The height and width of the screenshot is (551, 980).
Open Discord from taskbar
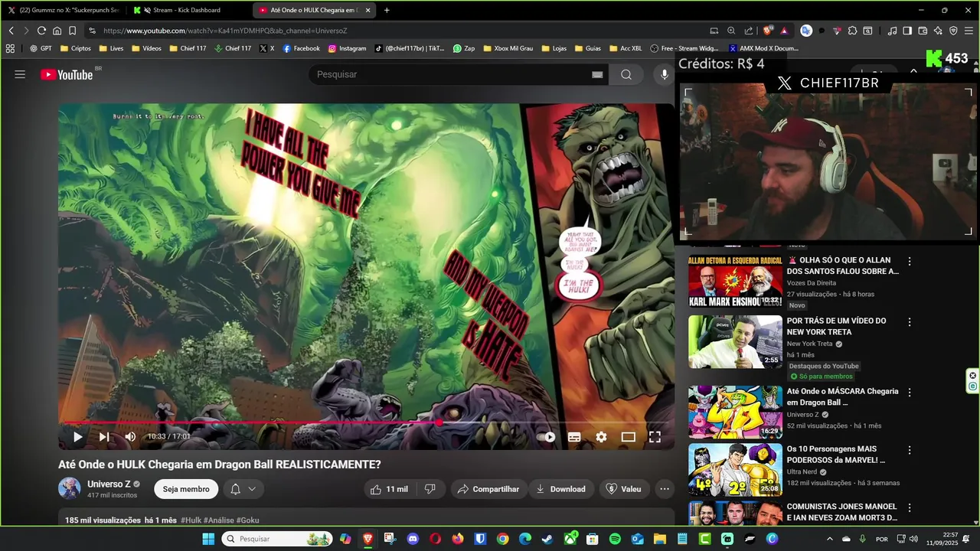(413, 539)
